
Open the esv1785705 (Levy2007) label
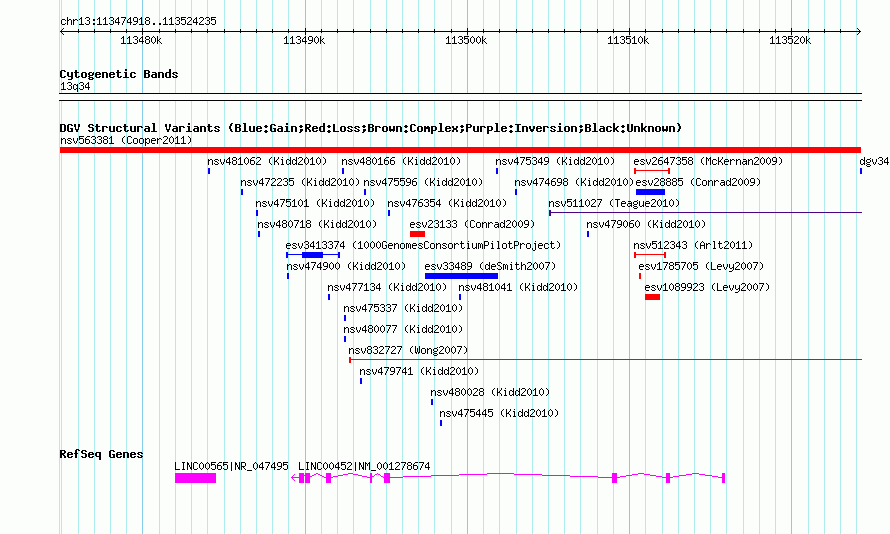coord(702,266)
